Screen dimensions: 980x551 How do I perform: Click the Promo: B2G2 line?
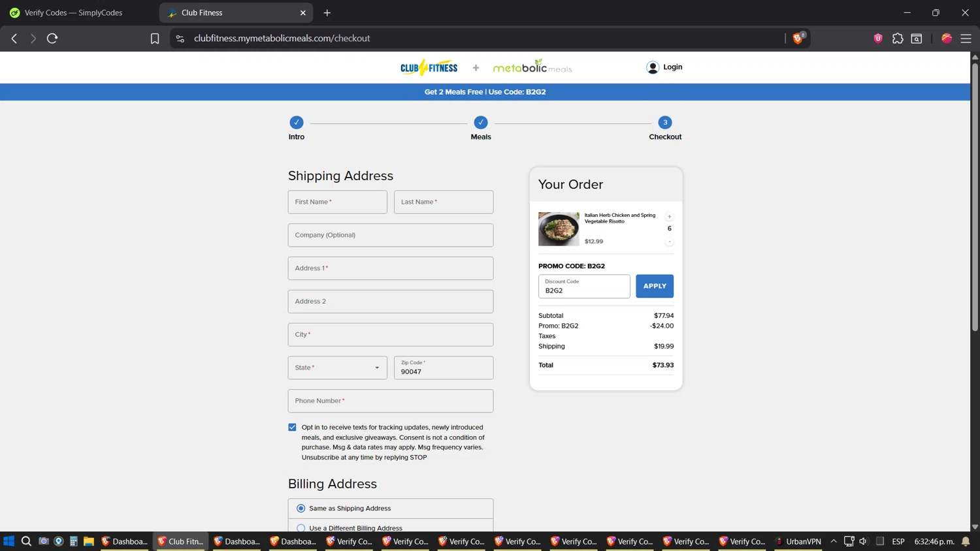[x=606, y=326]
